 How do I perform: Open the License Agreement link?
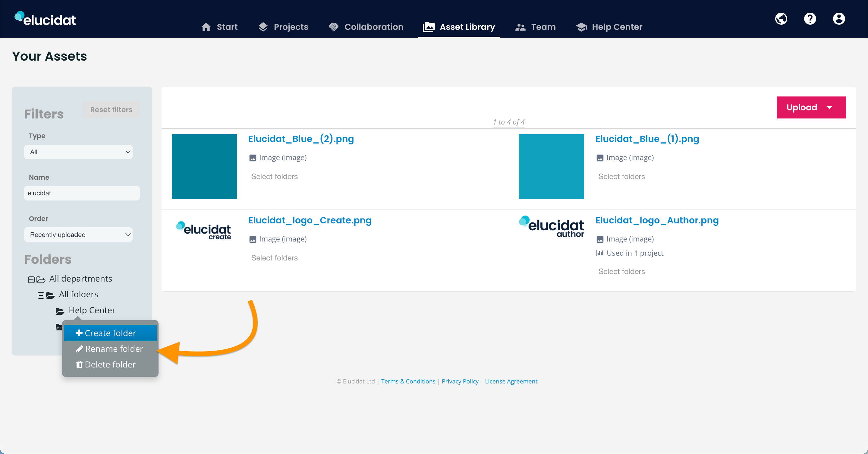(x=511, y=381)
